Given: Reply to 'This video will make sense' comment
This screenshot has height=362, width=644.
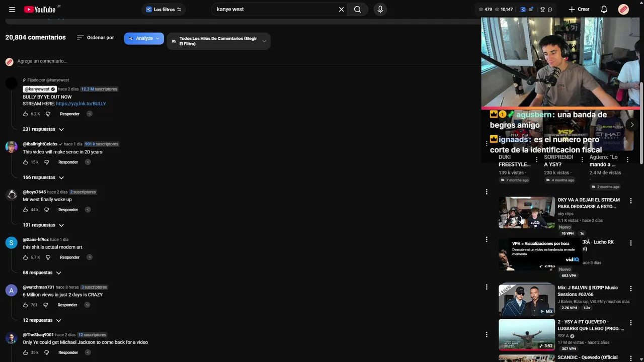Looking at the screenshot, I should click(x=68, y=162).
